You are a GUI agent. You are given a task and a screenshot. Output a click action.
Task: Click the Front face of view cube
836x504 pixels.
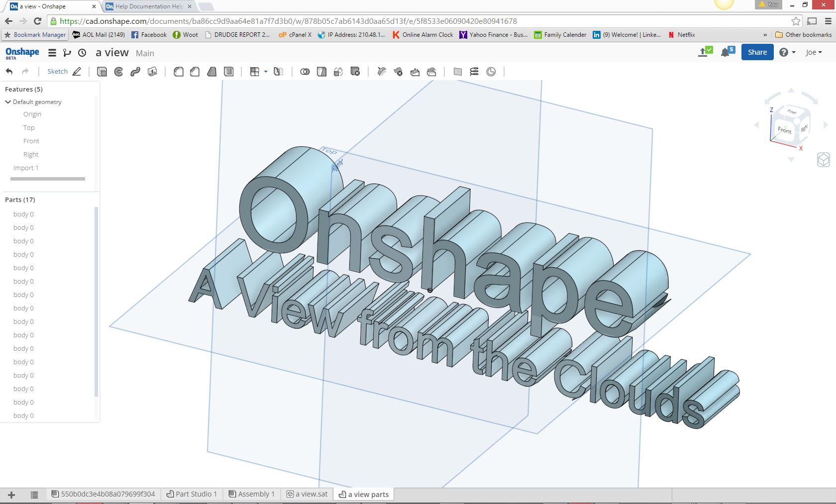(785, 130)
